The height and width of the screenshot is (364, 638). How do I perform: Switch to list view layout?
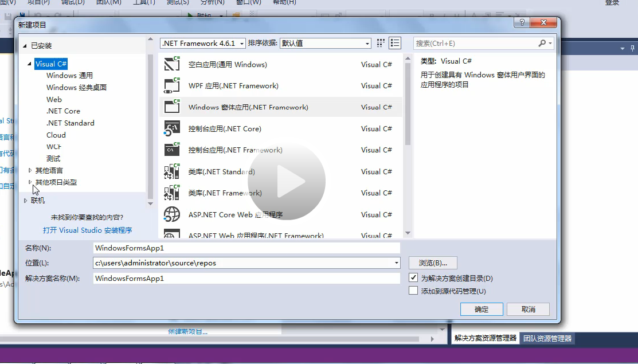(395, 43)
